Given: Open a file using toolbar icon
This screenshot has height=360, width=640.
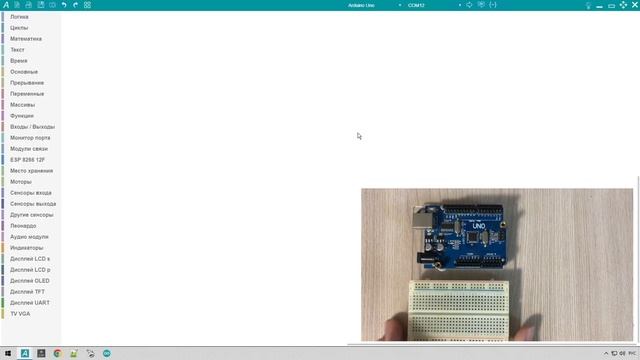Looking at the screenshot, I should [29, 5].
